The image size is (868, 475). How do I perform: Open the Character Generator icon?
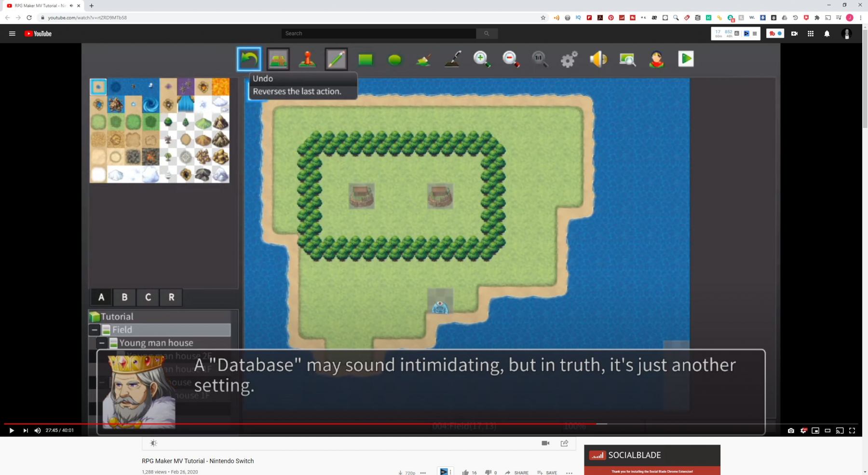tap(656, 59)
